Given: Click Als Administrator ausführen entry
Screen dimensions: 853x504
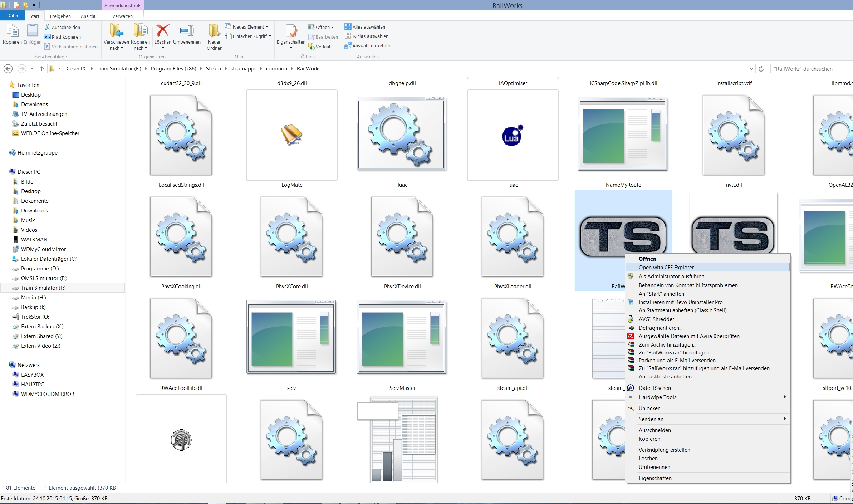Looking at the screenshot, I should click(x=671, y=276).
